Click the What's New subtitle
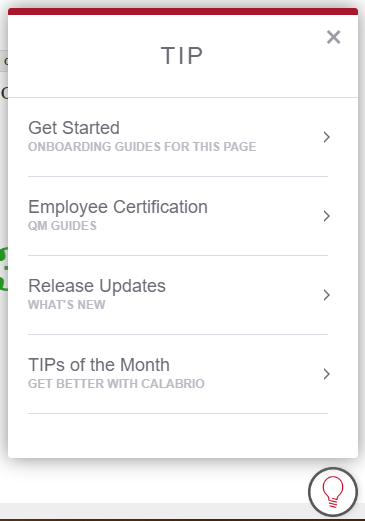Viewport: 365px width, 521px height. (x=67, y=305)
